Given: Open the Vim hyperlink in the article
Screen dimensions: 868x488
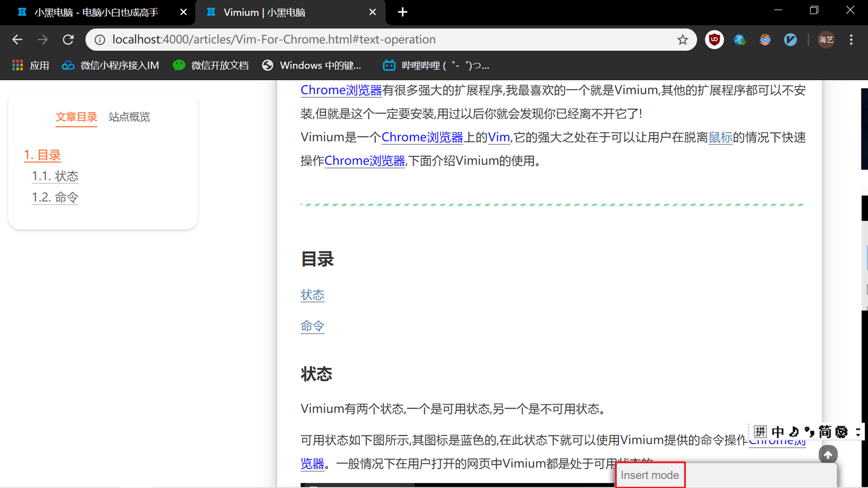Looking at the screenshot, I should point(498,137).
